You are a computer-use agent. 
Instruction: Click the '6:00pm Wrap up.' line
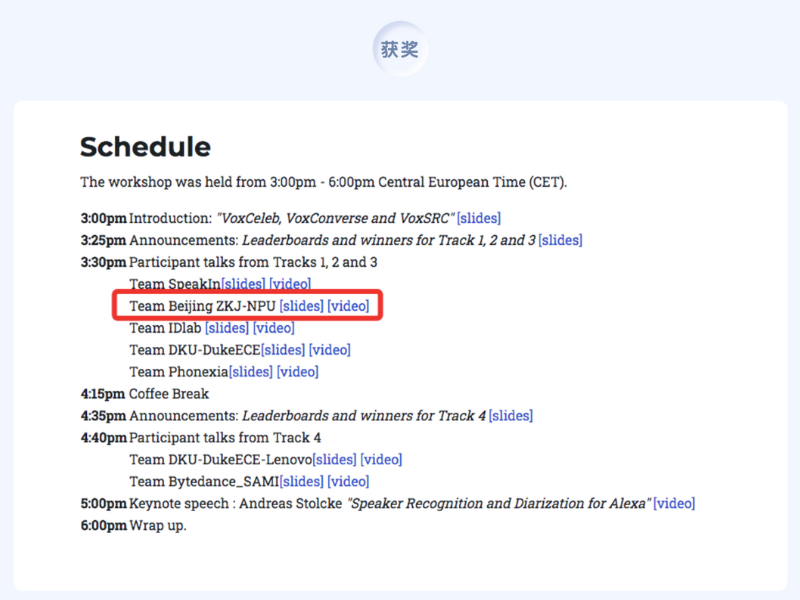(x=134, y=526)
